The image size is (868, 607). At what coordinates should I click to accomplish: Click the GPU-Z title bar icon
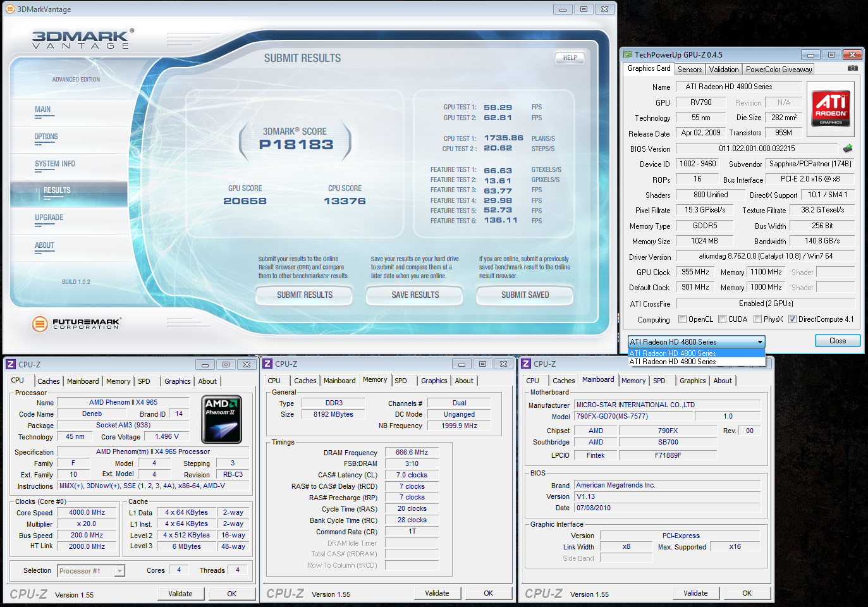tap(627, 55)
